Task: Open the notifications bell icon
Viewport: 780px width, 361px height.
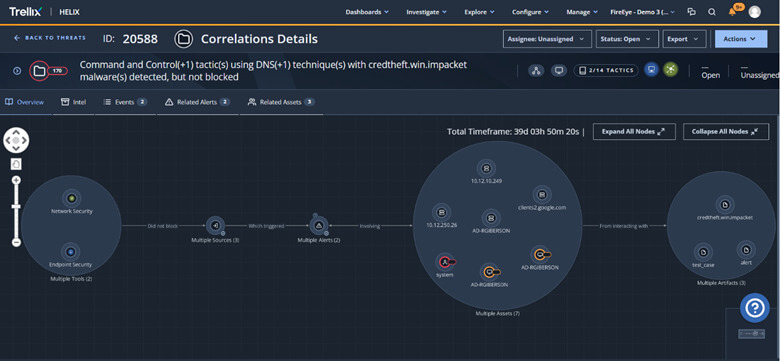Action: pyautogui.click(x=732, y=12)
